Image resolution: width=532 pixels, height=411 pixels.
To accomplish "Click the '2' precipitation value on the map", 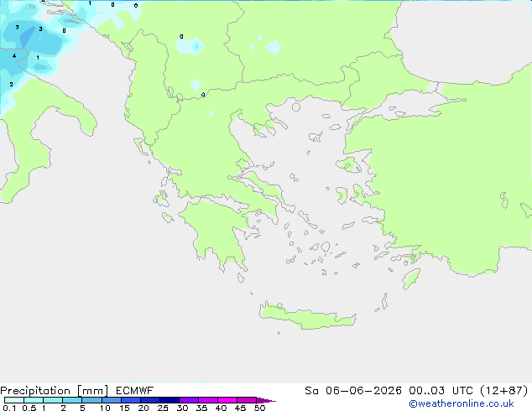I will (x=12, y=84).
